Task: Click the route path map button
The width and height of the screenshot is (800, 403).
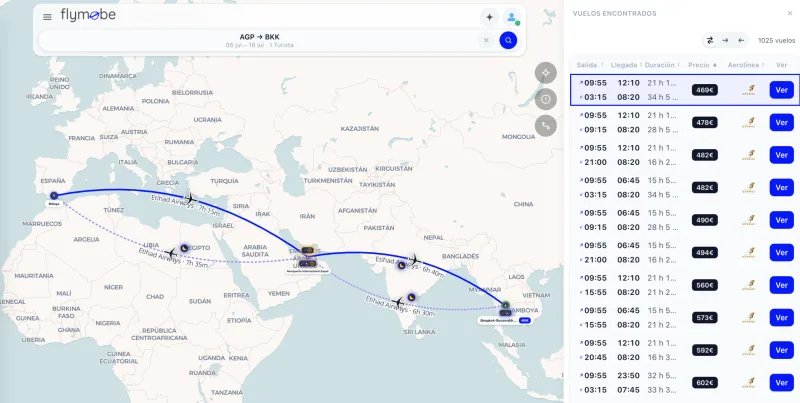Action: 545,125
